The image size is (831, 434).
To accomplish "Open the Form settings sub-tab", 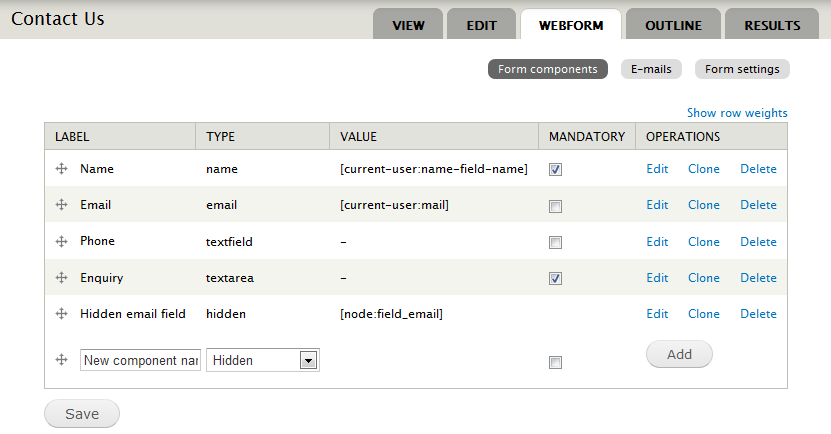I will (x=742, y=69).
